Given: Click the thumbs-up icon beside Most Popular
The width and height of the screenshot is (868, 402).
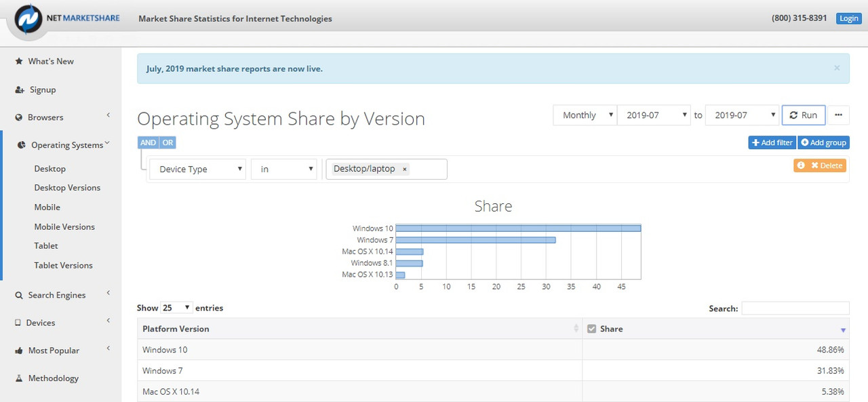Looking at the screenshot, I should (x=19, y=350).
